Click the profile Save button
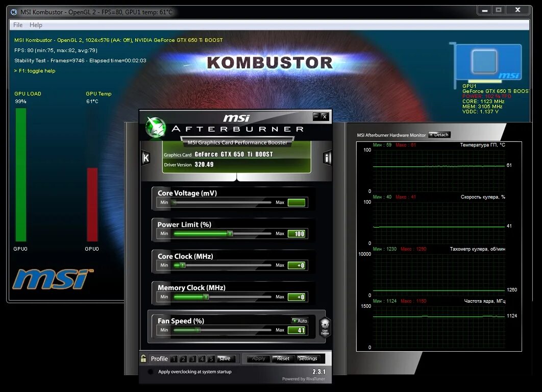 (x=225, y=358)
